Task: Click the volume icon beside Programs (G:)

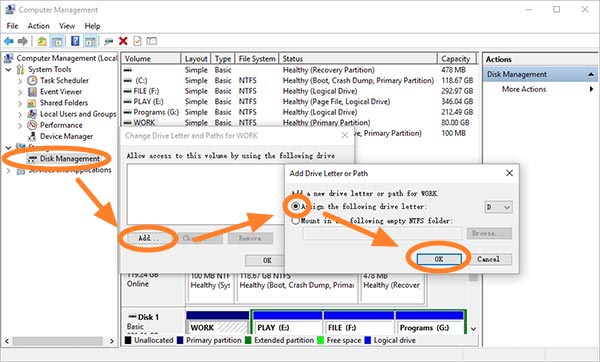Action: pos(128,112)
